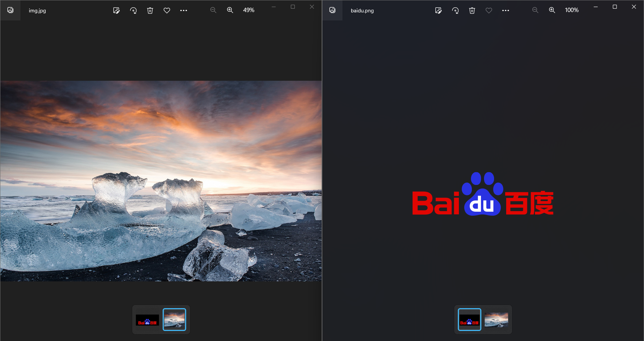Maximize the baidu.png window
The image size is (644, 341).
point(615,7)
